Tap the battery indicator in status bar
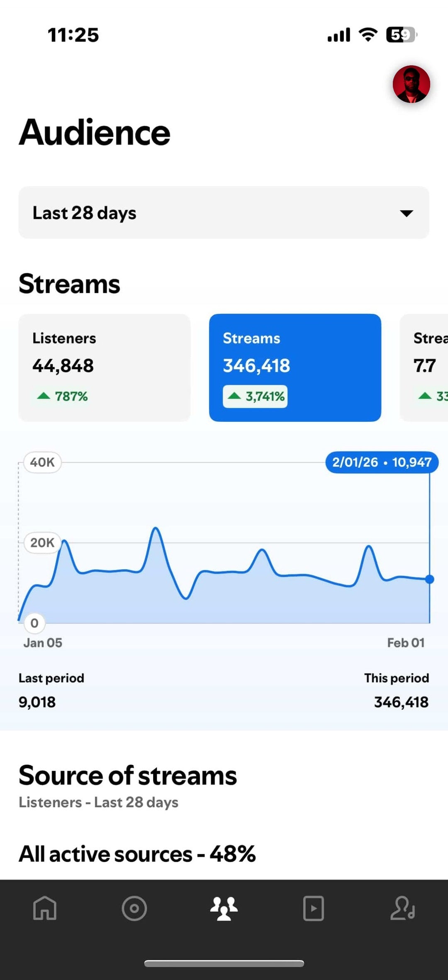Image resolution: width=448 pixels, height=980 pixels. coord(402,35)
